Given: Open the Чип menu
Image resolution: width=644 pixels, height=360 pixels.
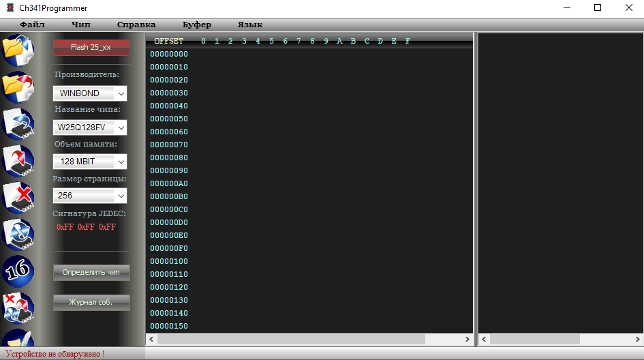Looking at the screenshot, I should click(x=81, y=25).
